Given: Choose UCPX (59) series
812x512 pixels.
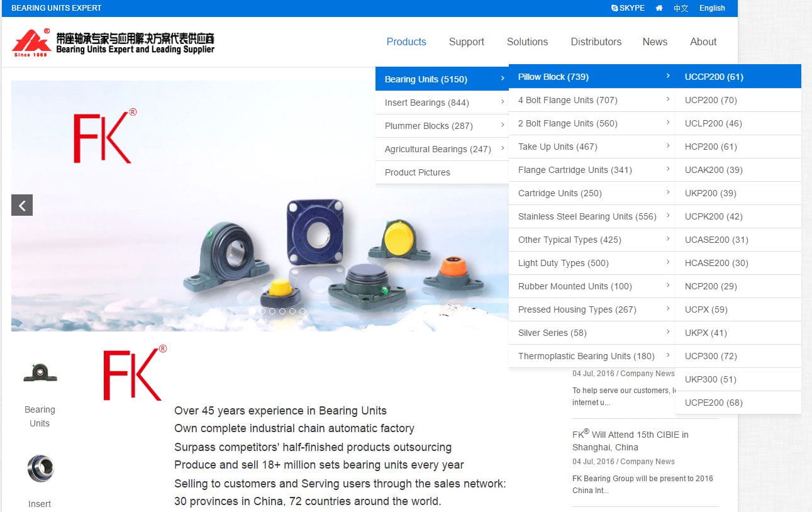Looking at the screenshot, I should [738, 309].
